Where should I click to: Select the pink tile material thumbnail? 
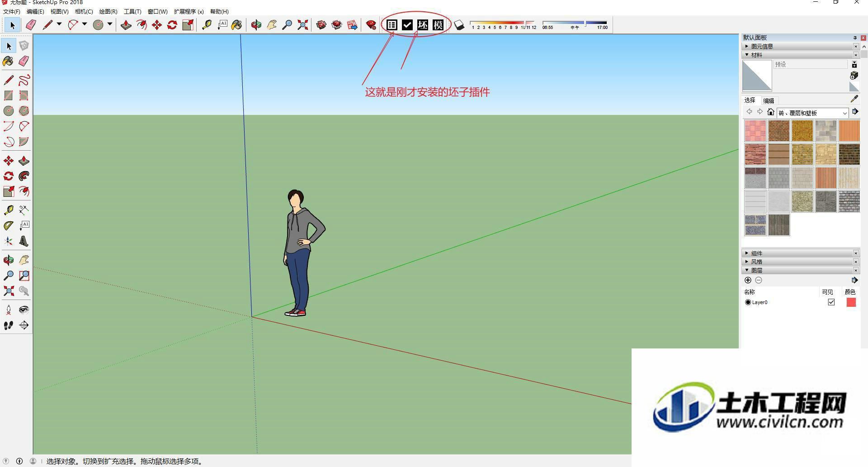[755, 131]
